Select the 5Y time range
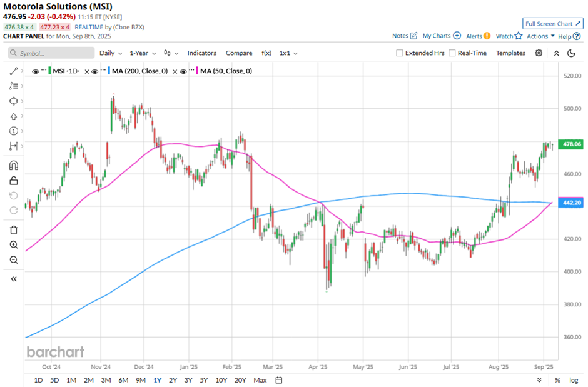 pos(204,380)
